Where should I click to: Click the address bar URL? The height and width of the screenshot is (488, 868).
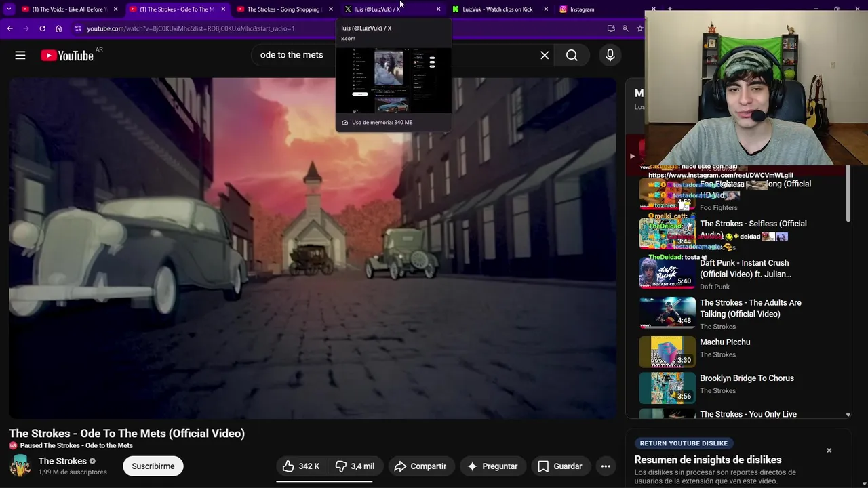pos(191,28)
